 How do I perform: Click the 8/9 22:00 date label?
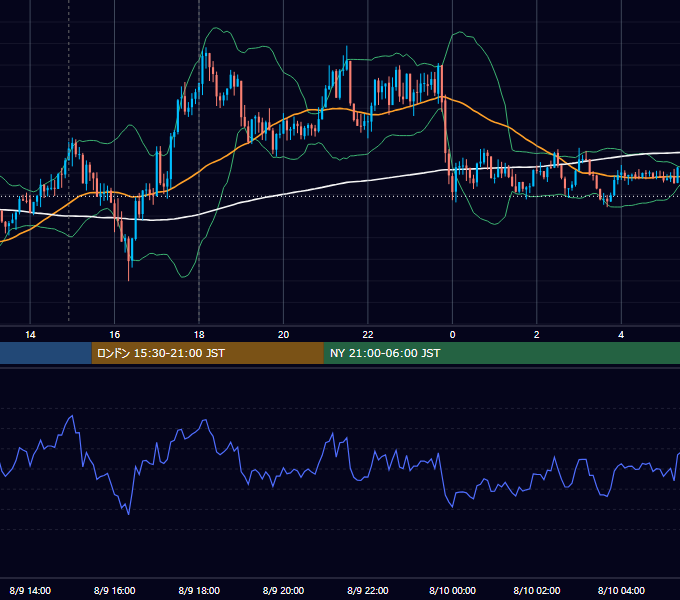click(x=368, y=590)
